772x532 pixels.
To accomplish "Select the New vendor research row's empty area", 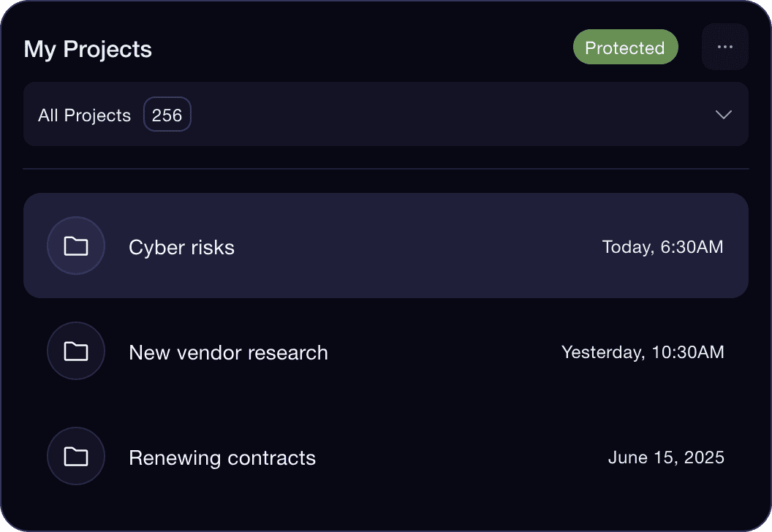I will point(439,351).
